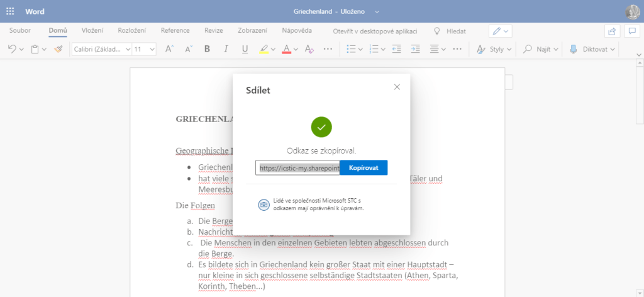The image size is (644, 297).
Task: Toggle underline formatting
Action: coord(245,48)
